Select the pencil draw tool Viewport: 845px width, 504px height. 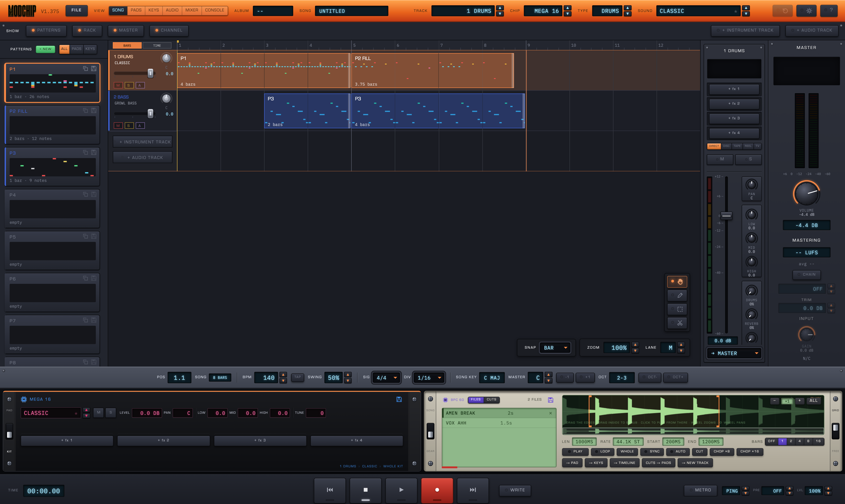[x=677, y=295]
